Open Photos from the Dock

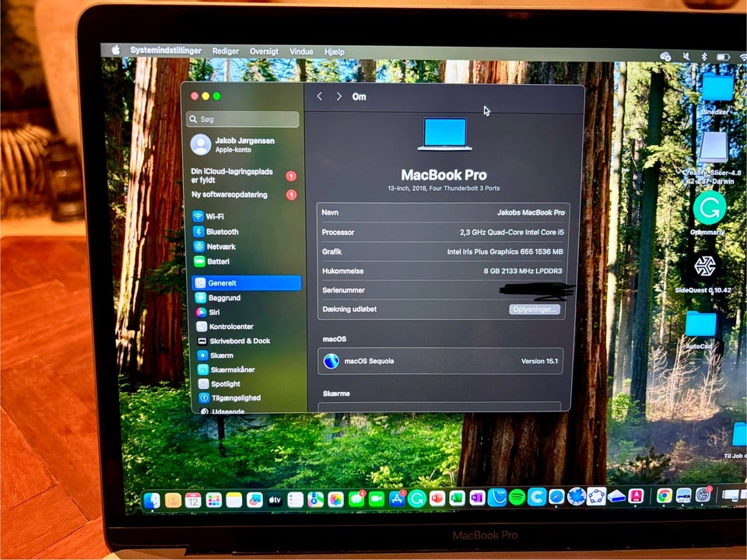(335, 499)
